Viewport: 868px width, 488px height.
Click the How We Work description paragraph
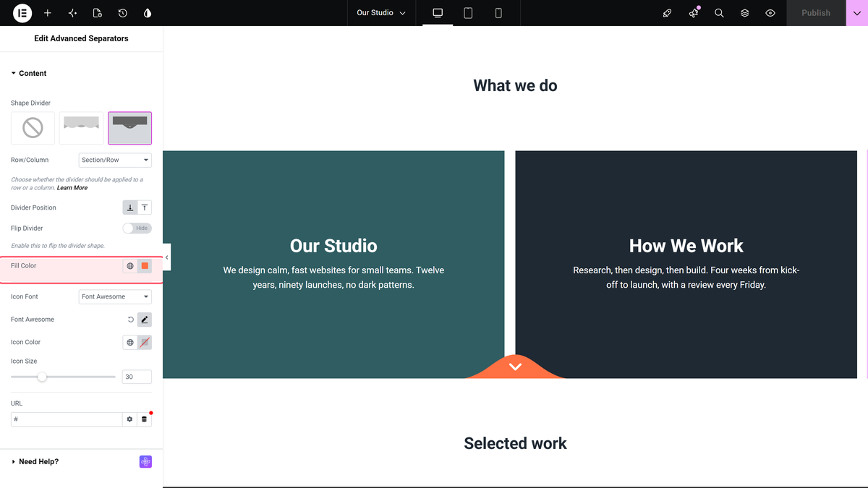tap(686, 278)
